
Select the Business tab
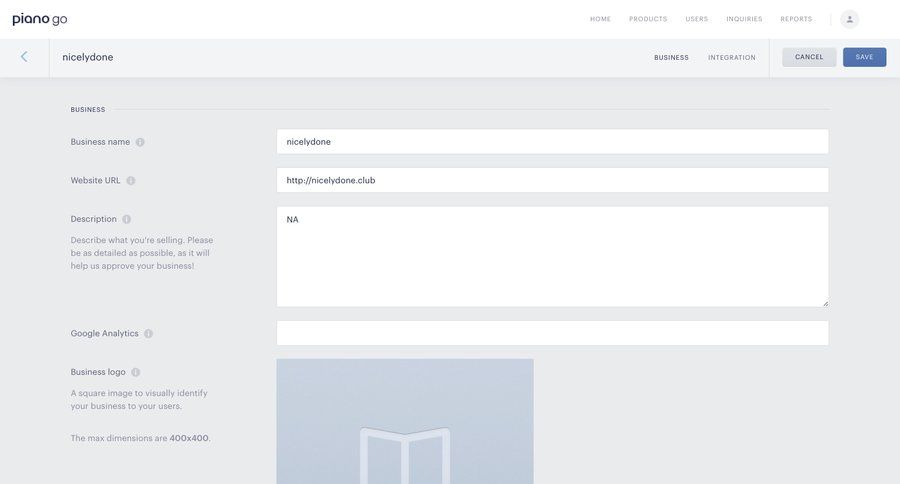point(671,58)
